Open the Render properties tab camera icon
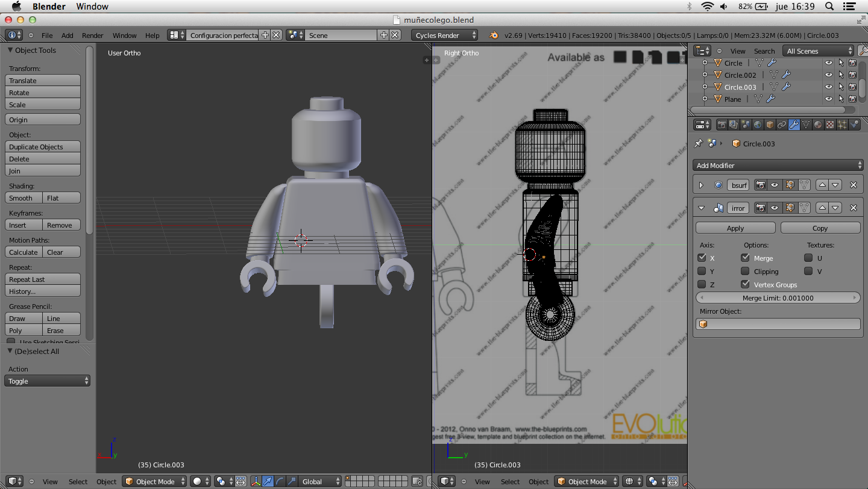Viewport: 868px width, 489px height. pyautogui.click(x=722, y=125)
